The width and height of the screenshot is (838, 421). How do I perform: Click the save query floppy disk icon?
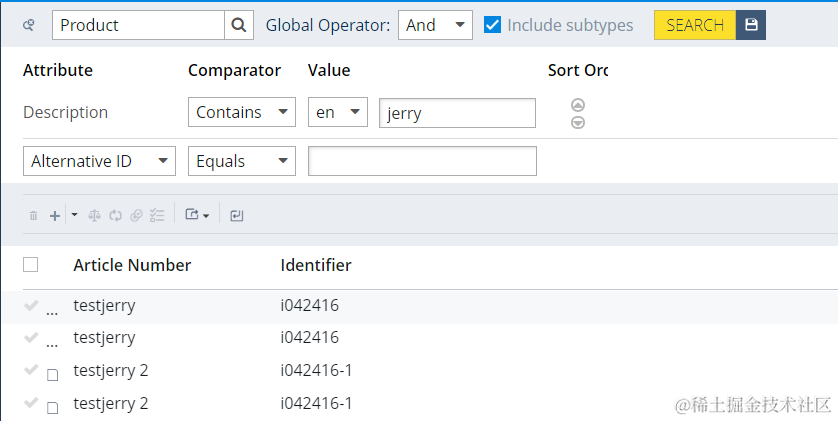751,25
